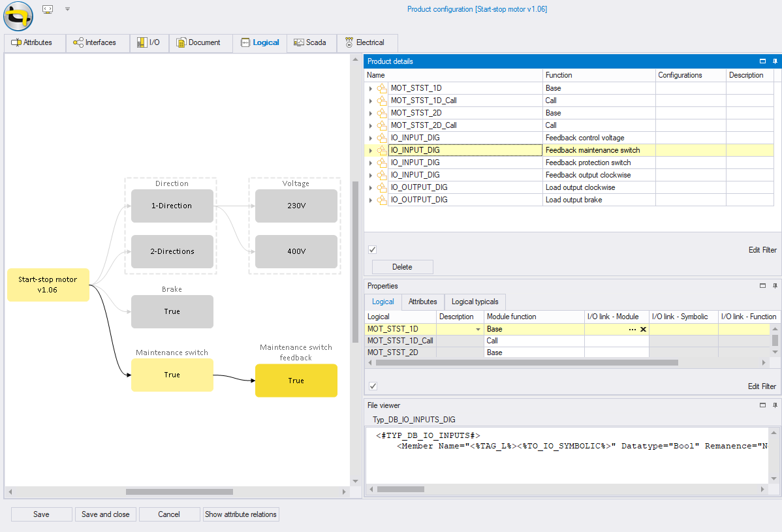Screen dimensions: 782x532
Task: Expand the Feedback output clockwise row
Action: click(x=371, y=175)
